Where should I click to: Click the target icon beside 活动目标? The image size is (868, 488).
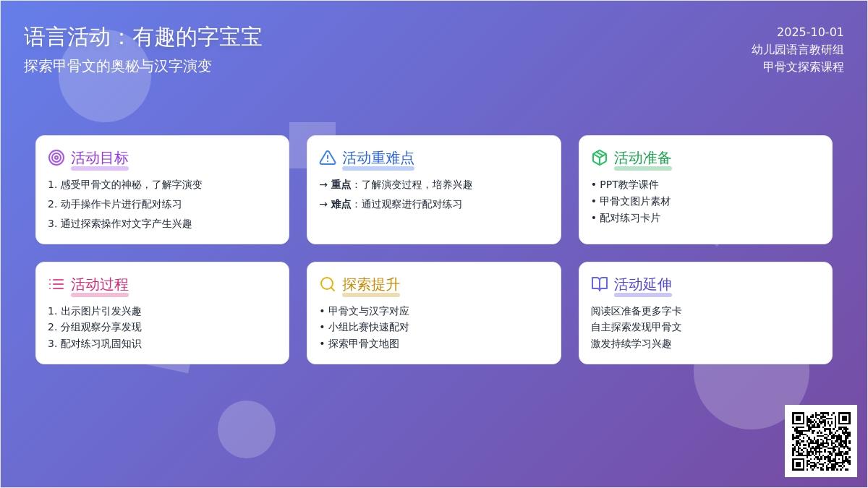pyautogui.click(x=56, y=158)
